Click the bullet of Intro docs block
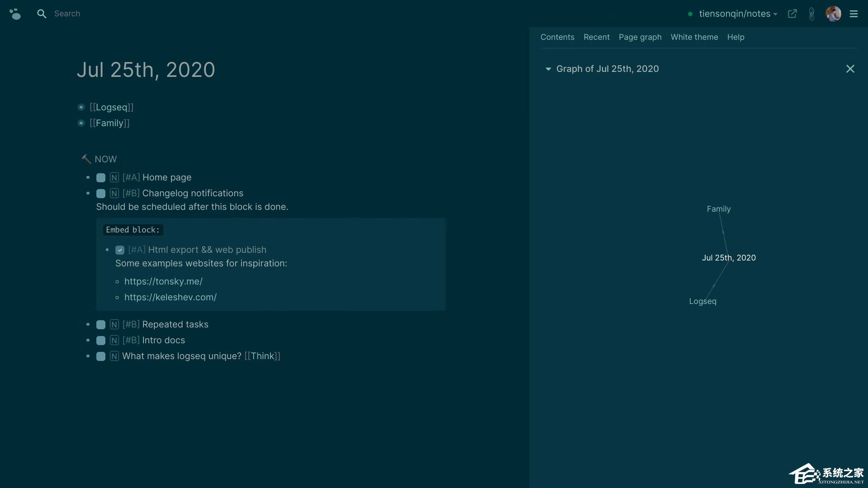868x488 pixels. pyautogui.click(x=88, y=340)
